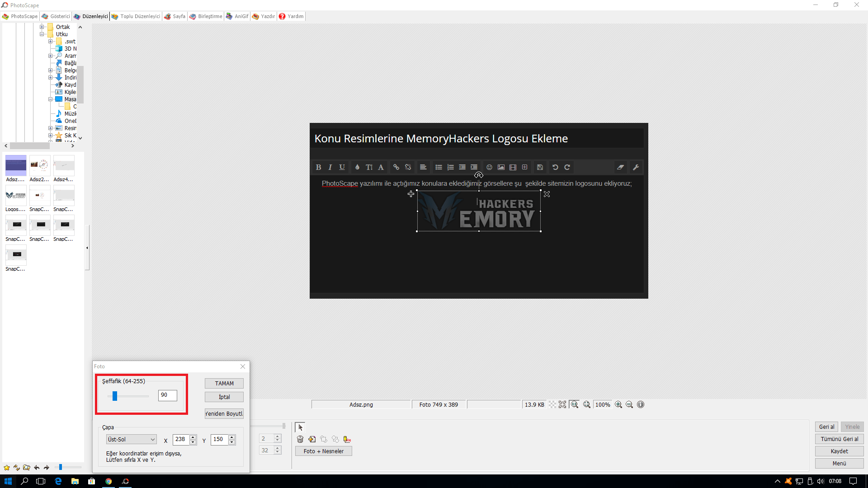Expand the Resim folder node
The image size is (868, 488).
[x=51, y=128]
